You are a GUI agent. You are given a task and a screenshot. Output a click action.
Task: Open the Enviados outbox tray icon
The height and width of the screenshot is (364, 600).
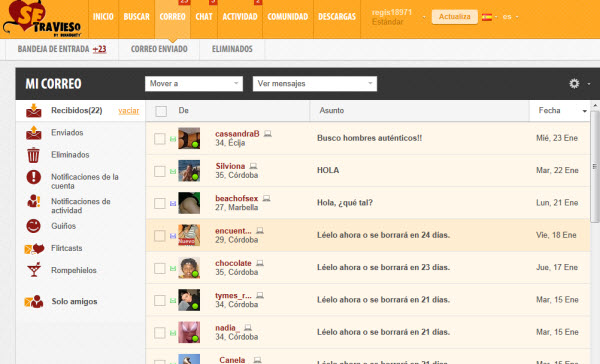34,133
